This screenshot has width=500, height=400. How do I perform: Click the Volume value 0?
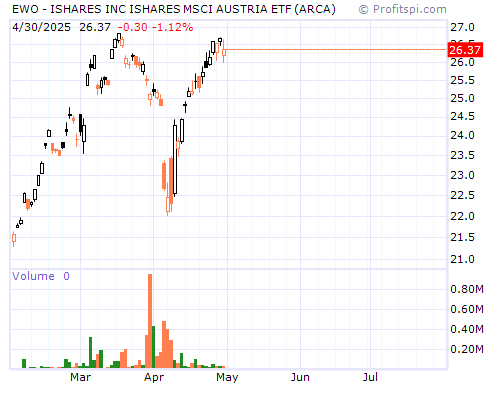[67, 276]
